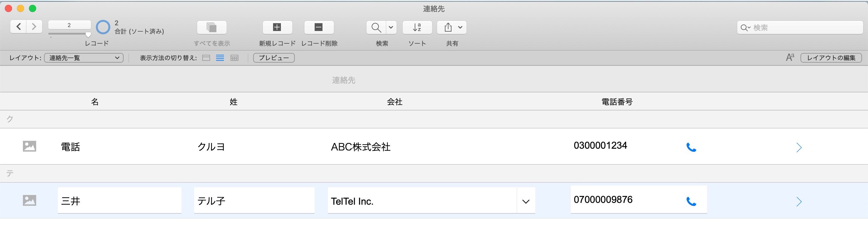Delete record using minus icon
The width and height of the screenshot is (868, 239).
pos(319,27)
